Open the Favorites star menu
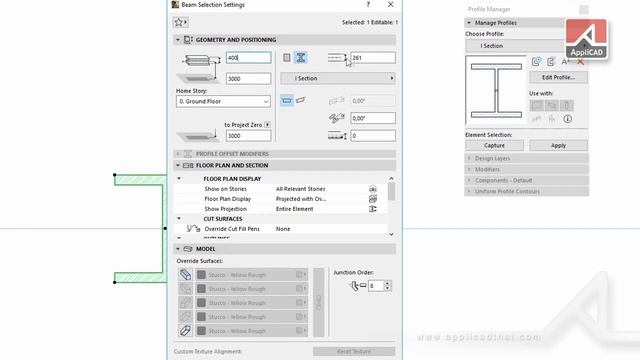Screen dimensions: 640x360 (x=180, y=22)
